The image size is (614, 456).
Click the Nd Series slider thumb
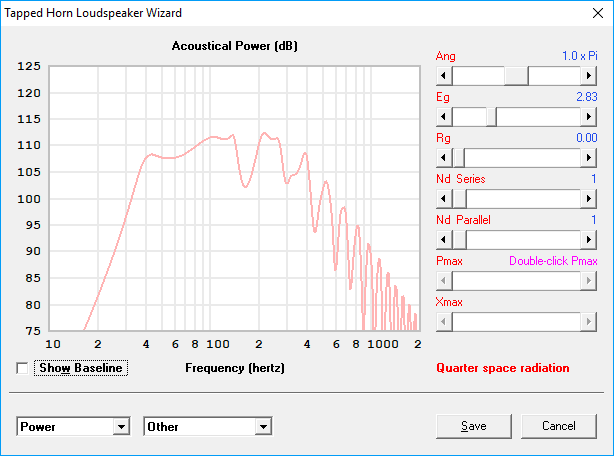[x=459, y=199]
